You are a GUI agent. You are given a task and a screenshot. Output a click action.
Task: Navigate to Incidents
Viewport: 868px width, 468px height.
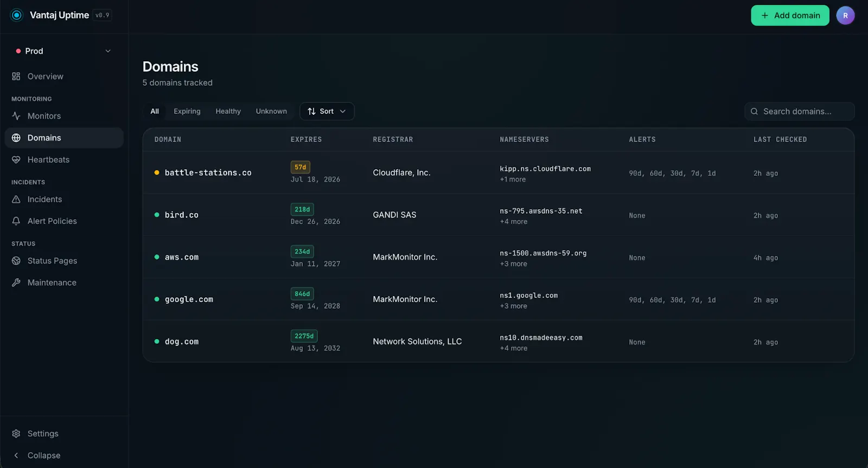(x=64, y=199)
